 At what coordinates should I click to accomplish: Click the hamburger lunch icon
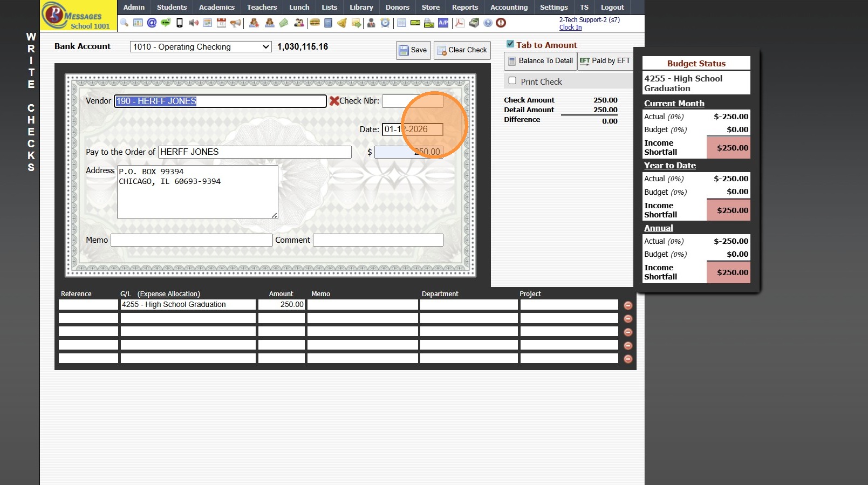[315, 23]
